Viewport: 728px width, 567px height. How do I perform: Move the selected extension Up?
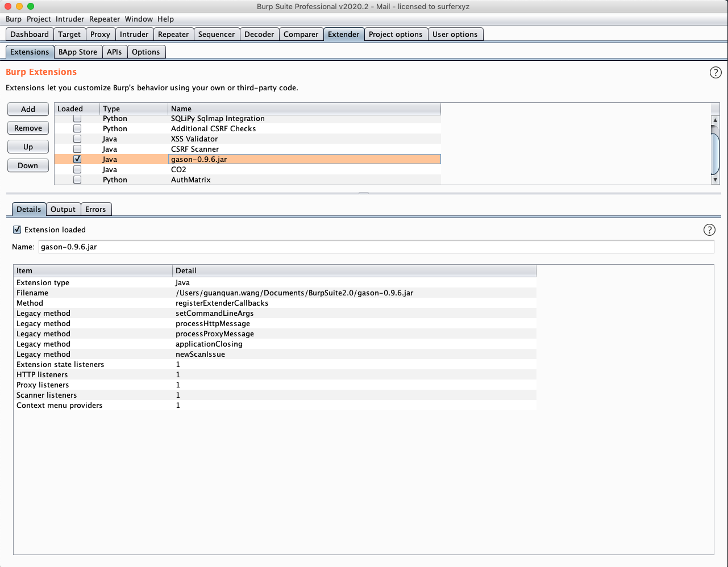tap(28, 147)
